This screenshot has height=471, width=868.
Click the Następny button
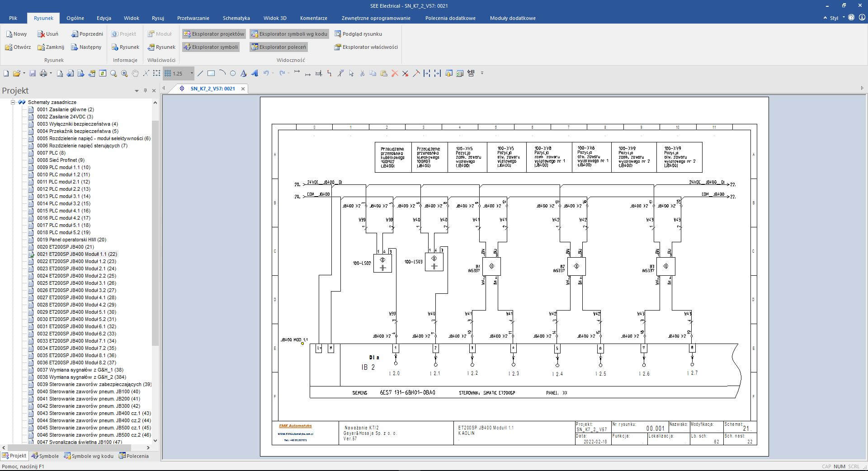point(86,47)
